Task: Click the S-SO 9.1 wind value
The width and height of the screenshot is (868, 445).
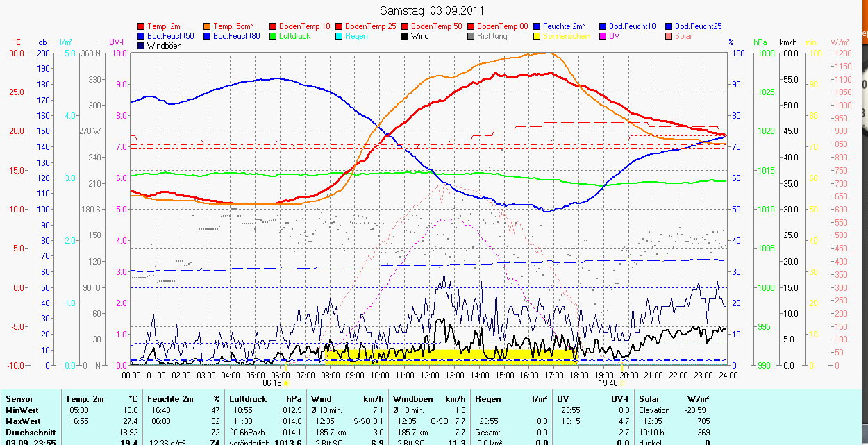Action: 369,421
